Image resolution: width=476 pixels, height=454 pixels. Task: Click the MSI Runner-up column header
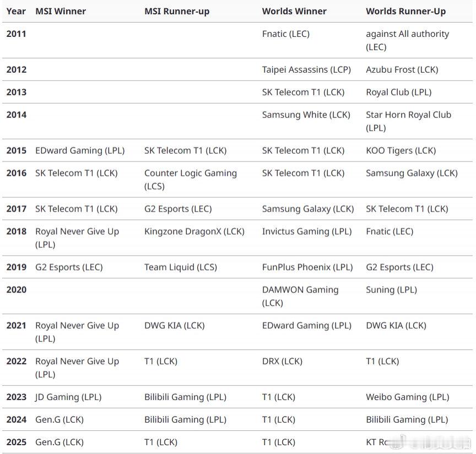[x=177, y=11]
